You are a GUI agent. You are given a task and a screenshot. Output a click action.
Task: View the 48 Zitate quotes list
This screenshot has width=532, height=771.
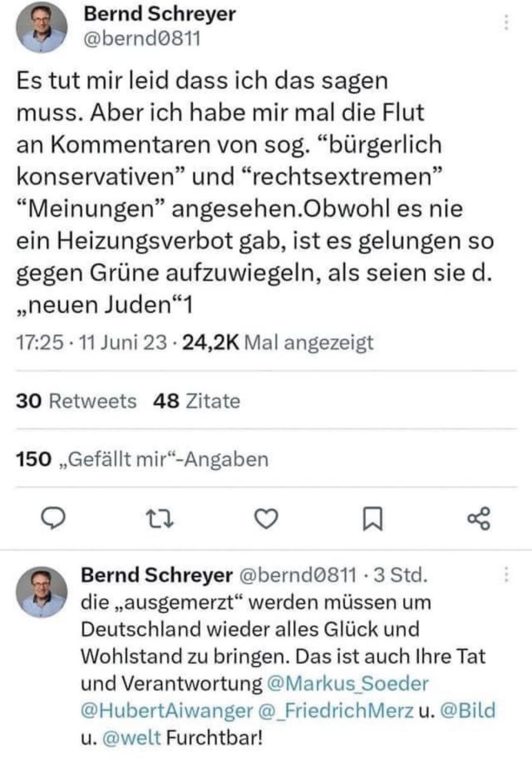[x=196, y=401]
